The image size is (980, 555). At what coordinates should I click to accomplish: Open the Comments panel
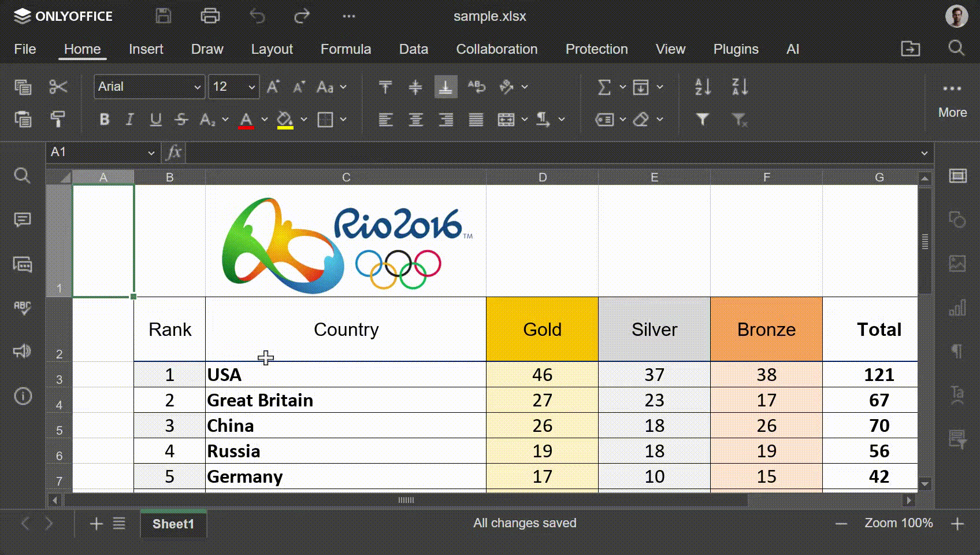point(22,220)
